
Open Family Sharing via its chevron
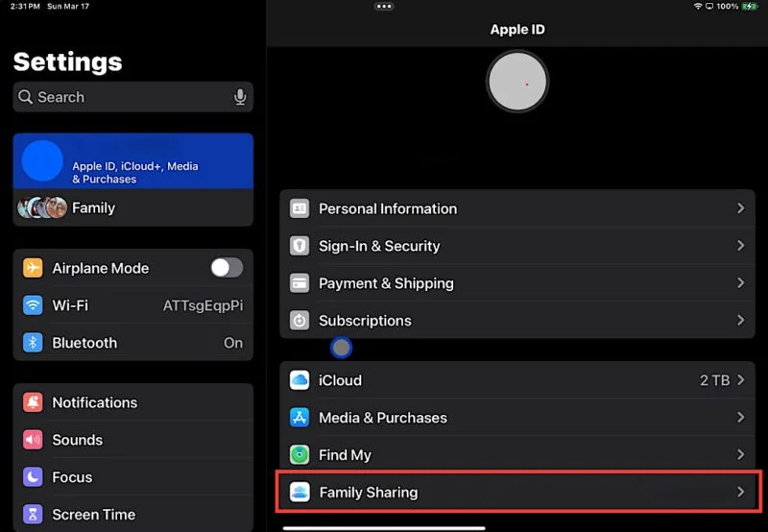(740, 492)
